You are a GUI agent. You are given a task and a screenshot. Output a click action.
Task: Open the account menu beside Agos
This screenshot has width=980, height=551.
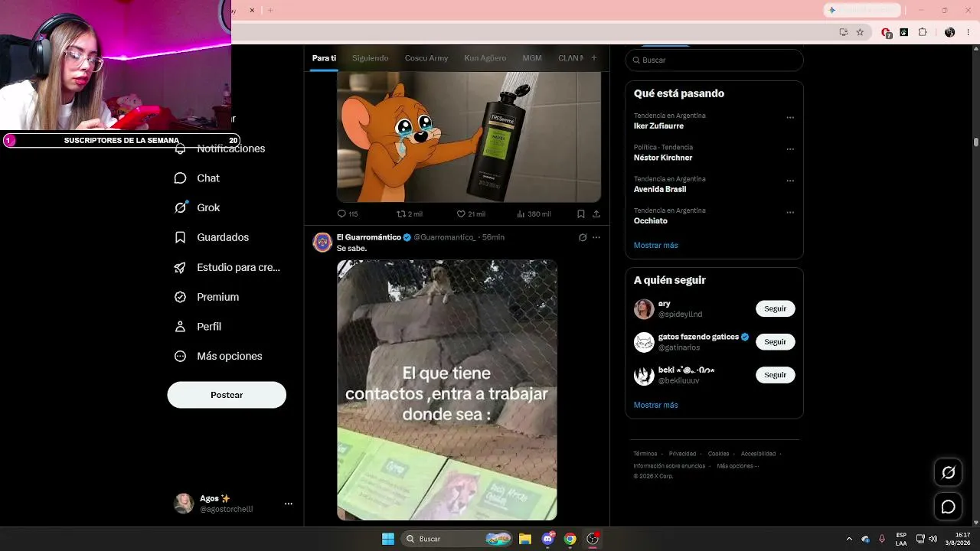pyautogui.click(x=289, y=504)
